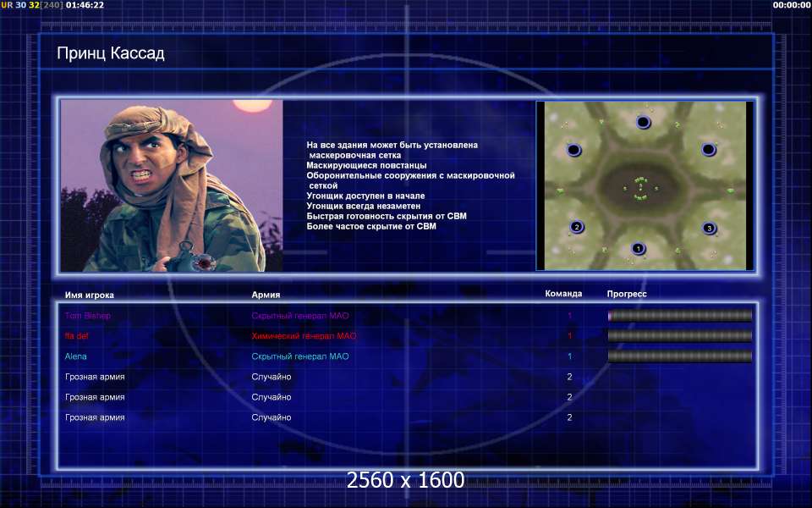Click the 00:00:00 timer in the corner
This screenshot has width=812, height=508.
coord(792,5)
